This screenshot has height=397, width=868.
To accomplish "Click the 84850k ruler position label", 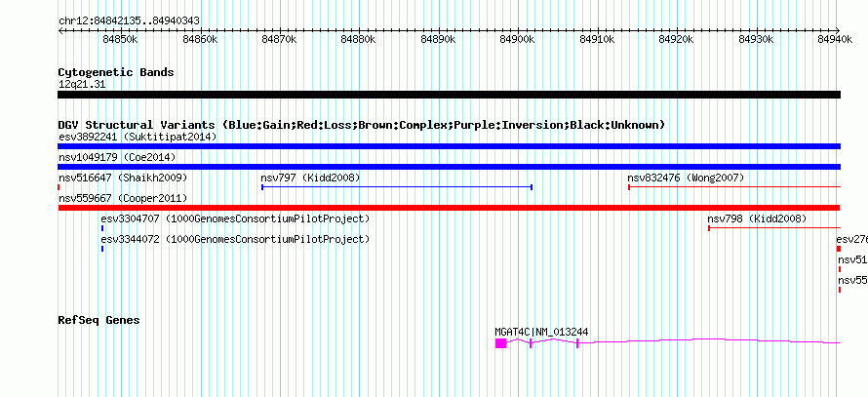I will [x=120, y=39].
